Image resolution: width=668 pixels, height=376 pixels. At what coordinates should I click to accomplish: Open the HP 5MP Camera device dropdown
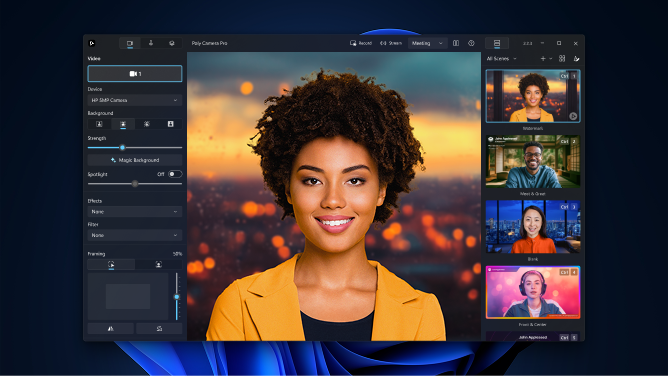click(135, 100)
